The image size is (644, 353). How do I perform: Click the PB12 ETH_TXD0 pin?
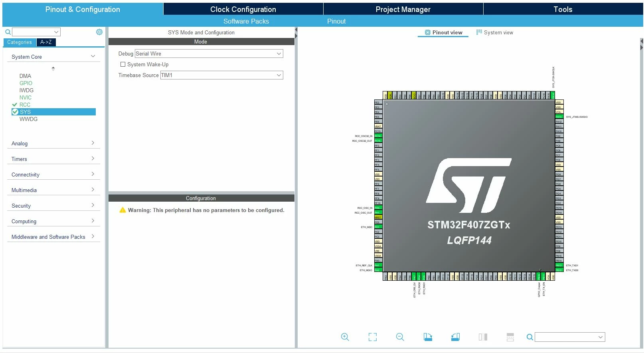coord(559,270)
